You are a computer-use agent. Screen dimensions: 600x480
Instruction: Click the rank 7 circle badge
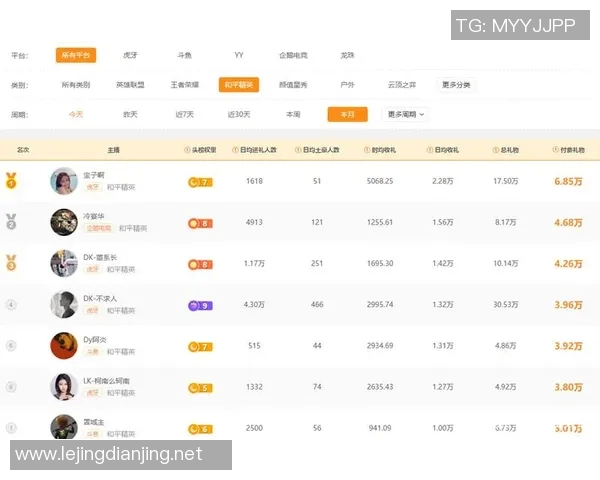coord(11,428)
